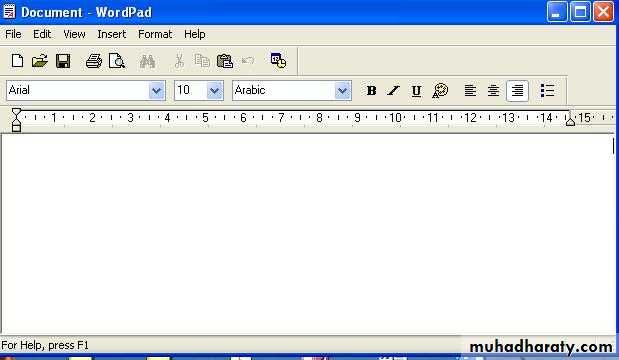
Task: Click the Find binoculars icon
Action: [x=147, y=61]
